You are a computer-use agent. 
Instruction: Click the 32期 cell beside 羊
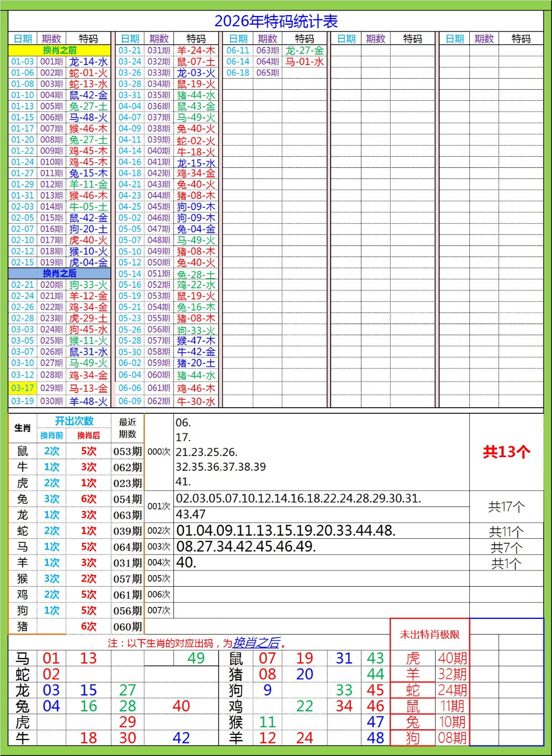click(x=452, y=674)
